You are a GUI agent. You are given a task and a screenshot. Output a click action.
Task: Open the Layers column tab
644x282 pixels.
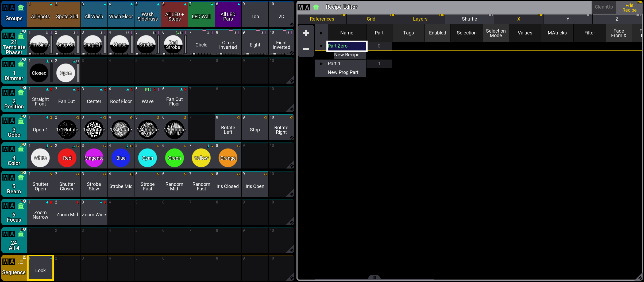(x=420, y=19)
